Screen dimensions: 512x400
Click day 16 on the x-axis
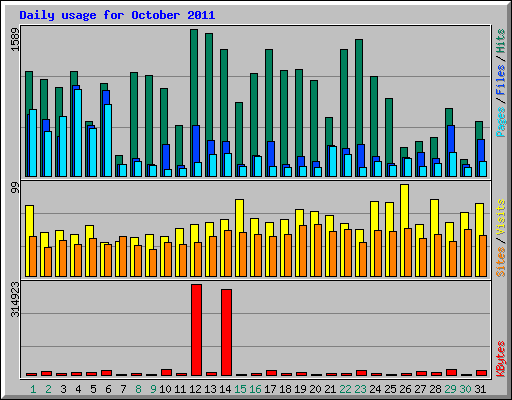pyautogui.click(x=255, y=389)
